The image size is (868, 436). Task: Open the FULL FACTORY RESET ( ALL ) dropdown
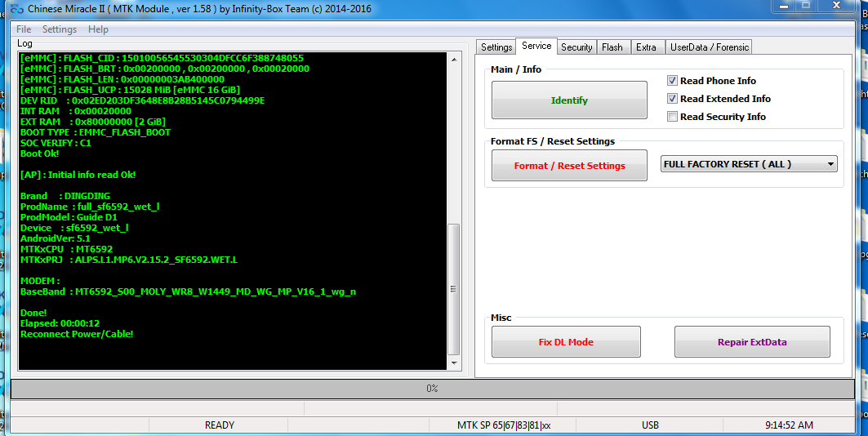pyautogui.click(x=749, y=164)
